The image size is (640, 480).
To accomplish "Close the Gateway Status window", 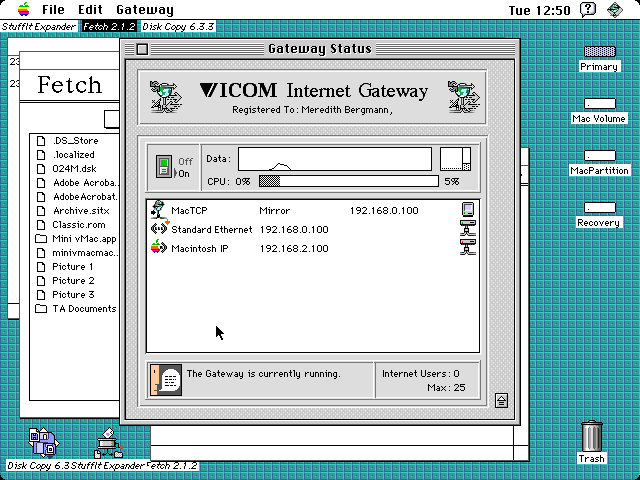I will pyautogui.click(x=142, y=49).
